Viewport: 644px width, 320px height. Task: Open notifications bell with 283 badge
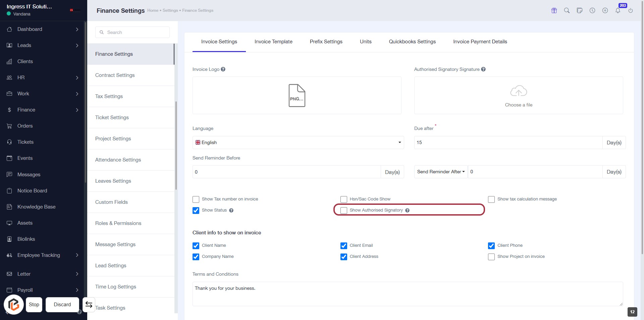[x=618, y=10]
